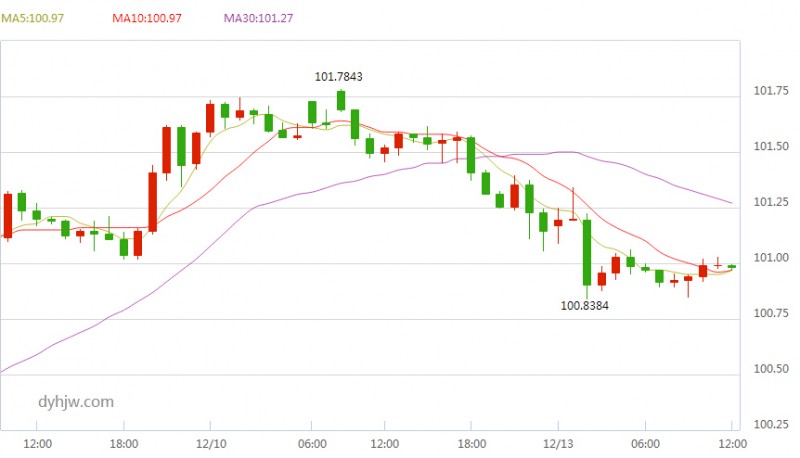Click the 101.7843 high price label

(x=339, y=75)
